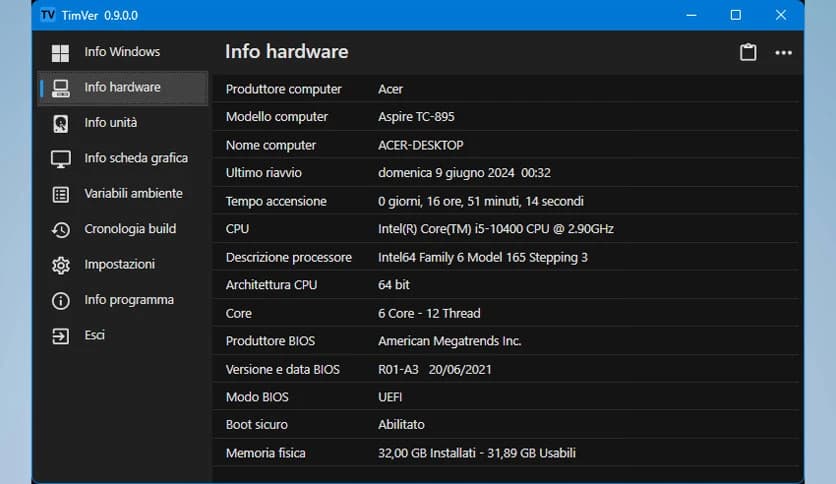Click the 'Versione e data BIOS' label
Viewport: 836px width, 484px height.
(x=283, y=369)
